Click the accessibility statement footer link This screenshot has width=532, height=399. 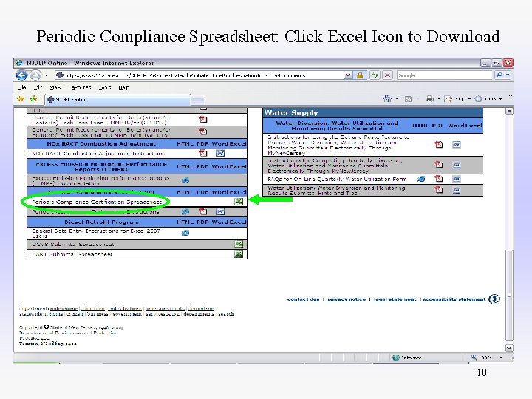pos(454,299)
